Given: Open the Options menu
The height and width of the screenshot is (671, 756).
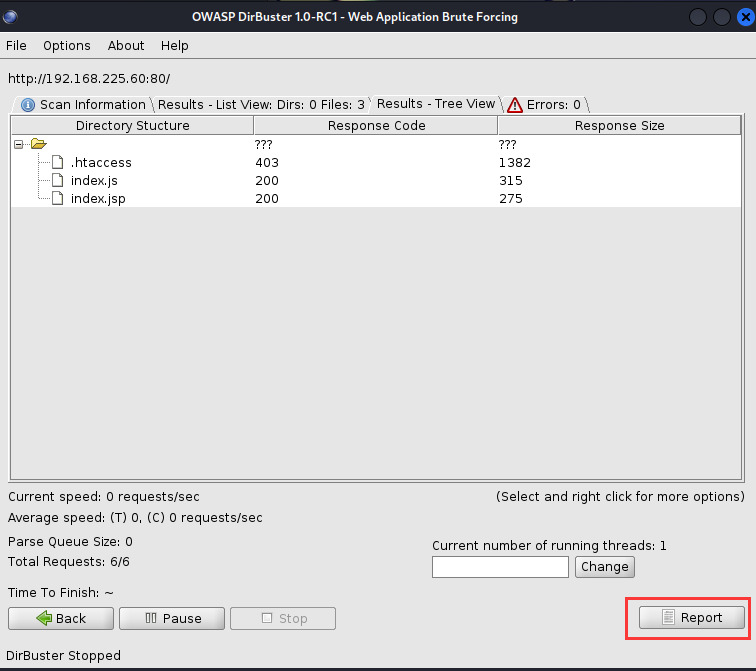Looking at the screenshot, I should 67,46.
